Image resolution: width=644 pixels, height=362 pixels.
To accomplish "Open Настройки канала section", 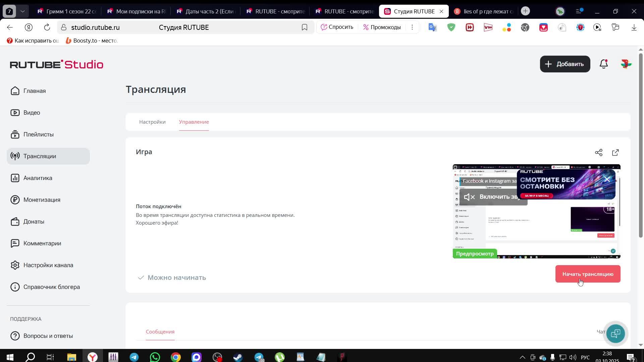I will (48, 265).
